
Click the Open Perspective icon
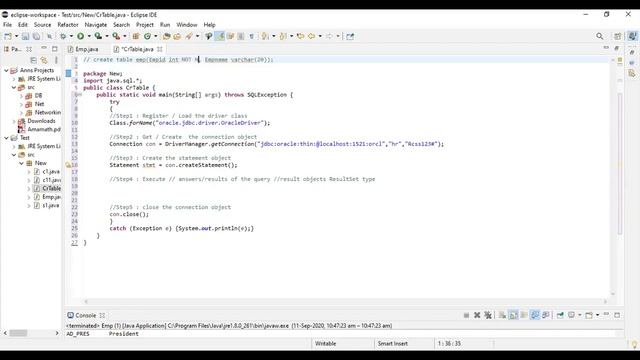tap(618, 36)
